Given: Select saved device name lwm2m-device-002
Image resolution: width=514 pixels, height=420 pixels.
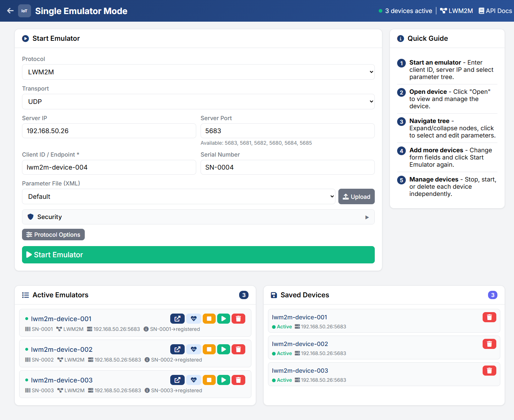Looking at the screenshot, I should coord(300,344).
